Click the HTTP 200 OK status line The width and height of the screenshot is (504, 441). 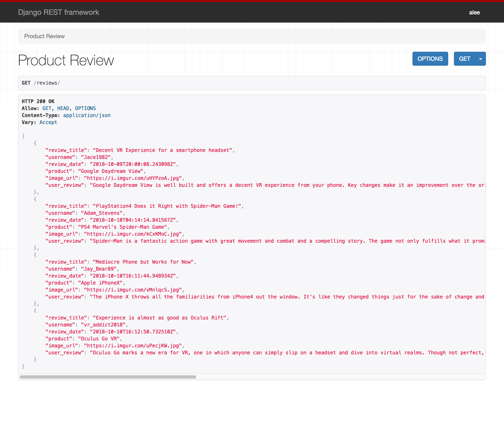(x=38, y=101)
